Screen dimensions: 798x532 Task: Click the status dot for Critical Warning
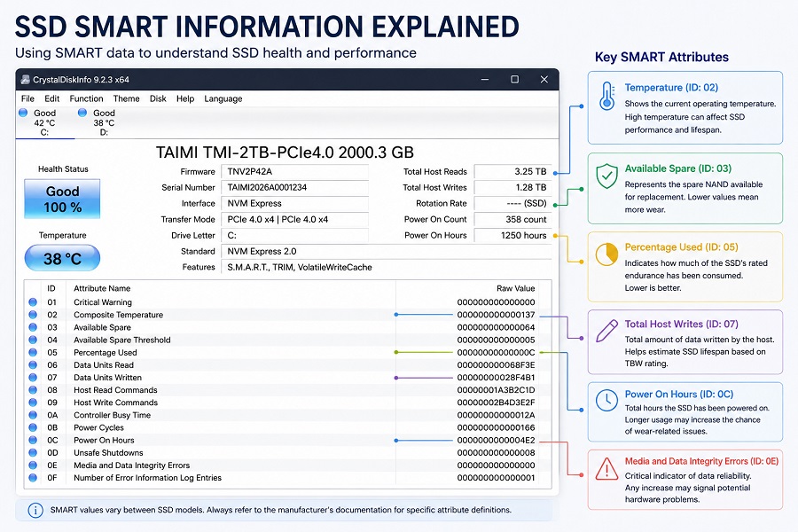pyautogui.click(x=33, y=301)
